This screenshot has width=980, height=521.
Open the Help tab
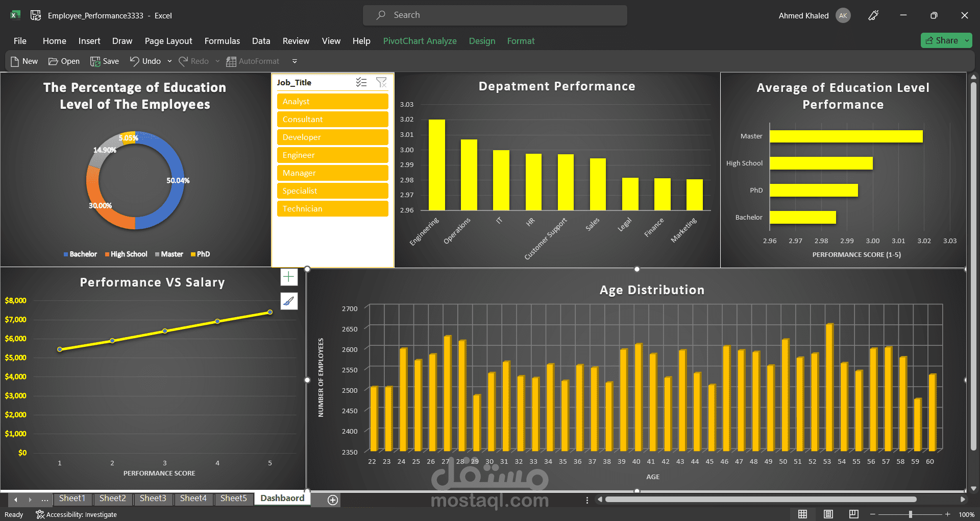point(361,41)
